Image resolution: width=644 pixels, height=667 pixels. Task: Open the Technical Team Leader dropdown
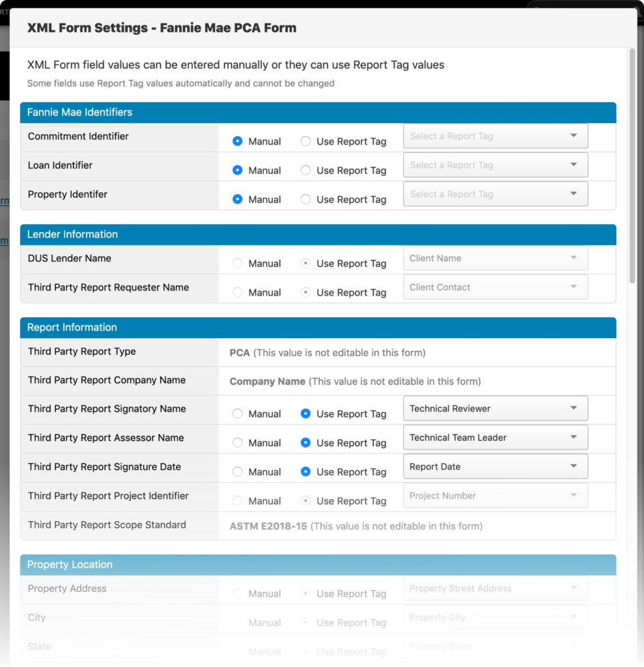(496, 437)
